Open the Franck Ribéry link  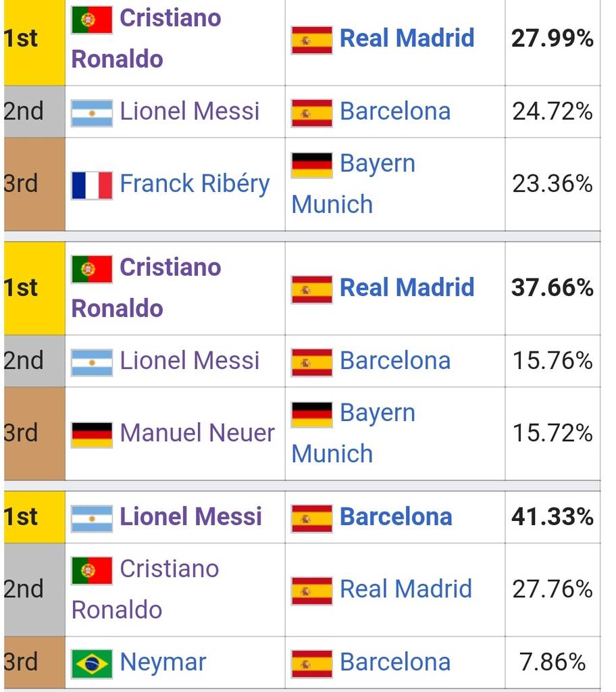click(195, 184)
